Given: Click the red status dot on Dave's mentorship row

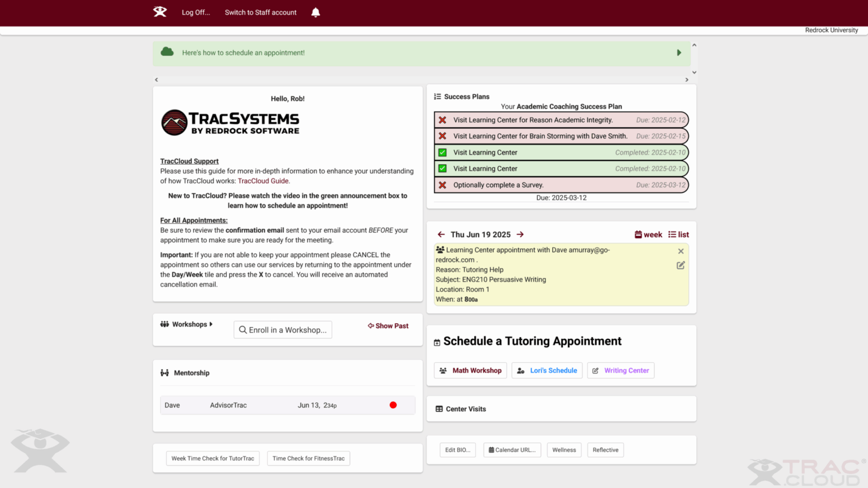Looking at the screenshot, I should coord(393,405).
